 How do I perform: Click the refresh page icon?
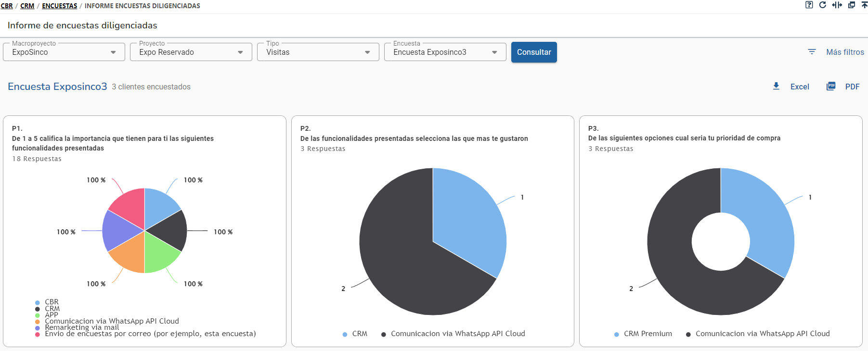point(823,5)
